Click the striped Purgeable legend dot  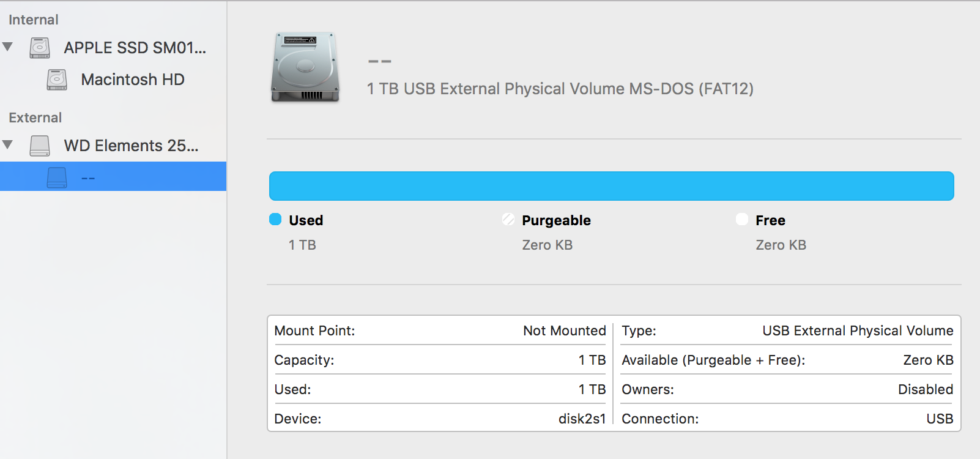[x=508, y=219]
